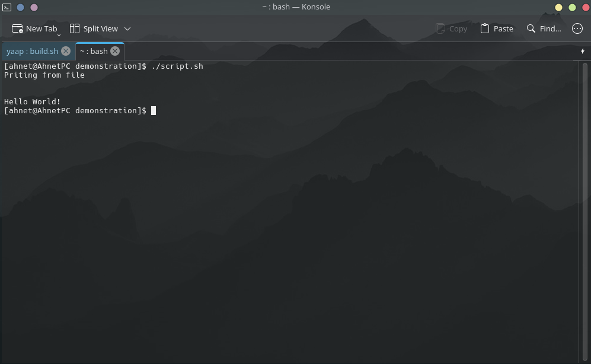The image size is (591, 364).
Task: Open a new tab with the New Tab icon
Action: 18,28
